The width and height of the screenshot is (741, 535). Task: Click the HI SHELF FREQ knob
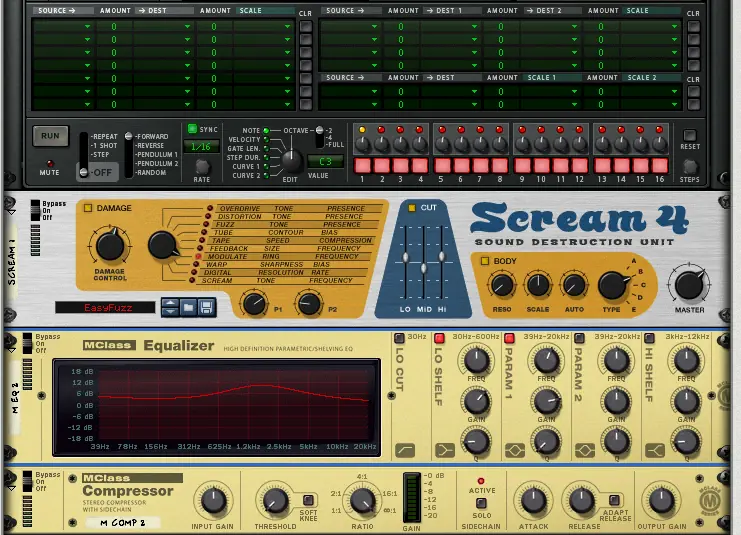686,361
